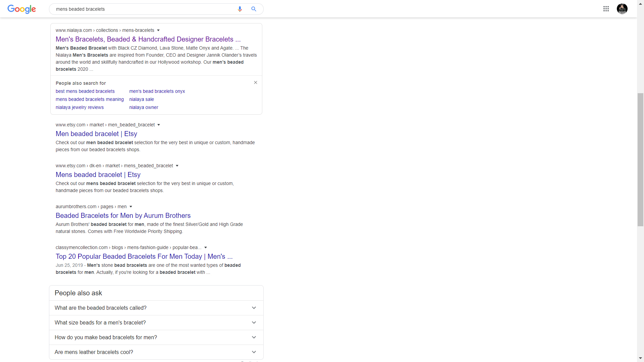Run the search with the magnifier icon
The image size is (644, 362).
(x=254, y=9)
